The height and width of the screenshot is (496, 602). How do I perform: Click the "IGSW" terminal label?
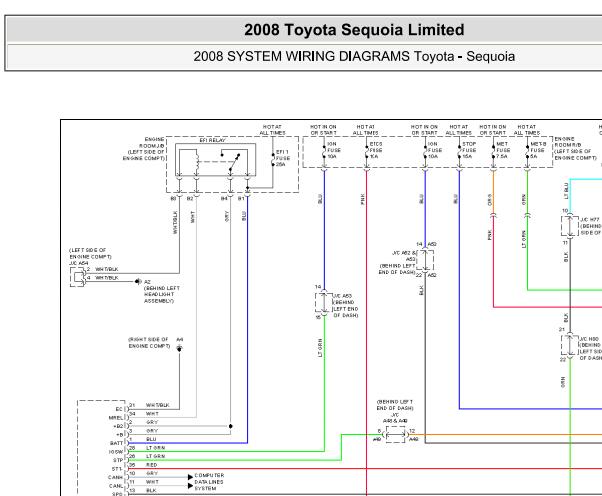(x=116, y=452)
